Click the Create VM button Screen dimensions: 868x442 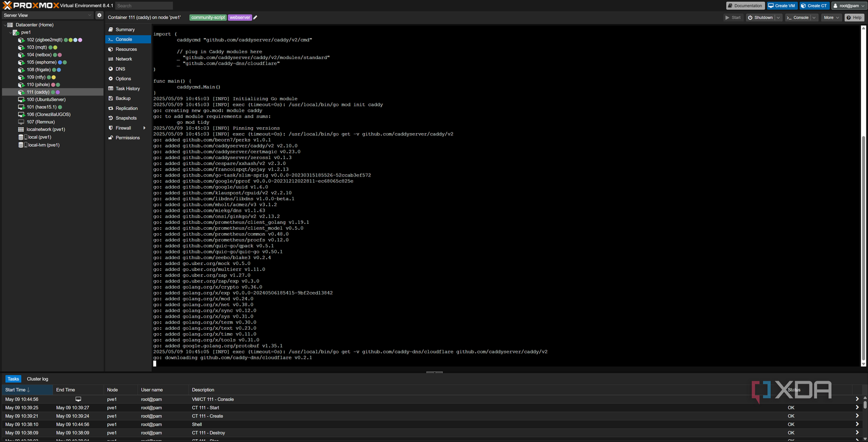(782, 6)
